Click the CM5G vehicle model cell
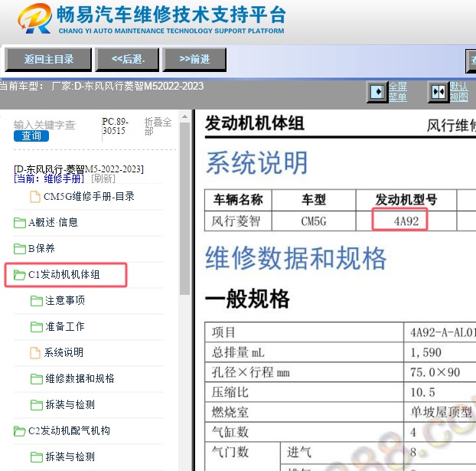 pyautogui.click(x=314, y=221)
